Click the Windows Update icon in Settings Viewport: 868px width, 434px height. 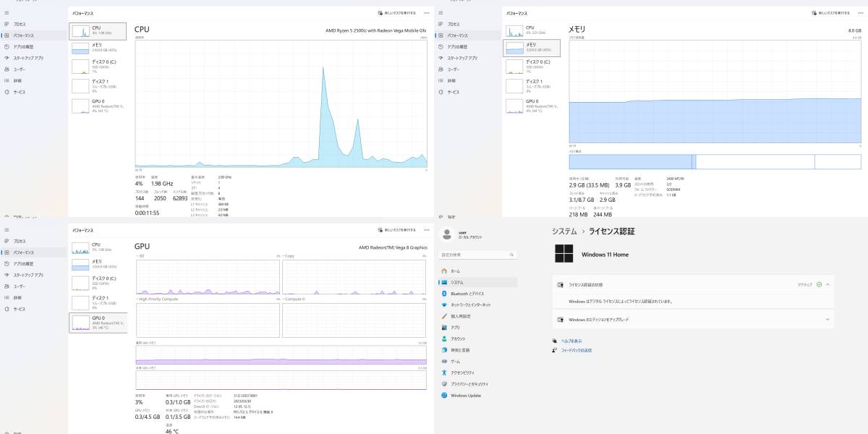pyautogui.click(x=445, y=396)
